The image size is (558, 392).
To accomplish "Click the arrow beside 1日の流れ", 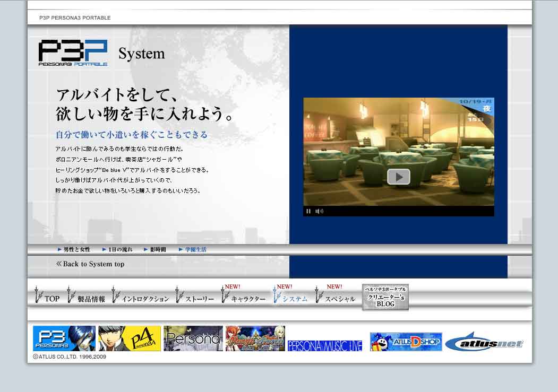I will 104,249.
